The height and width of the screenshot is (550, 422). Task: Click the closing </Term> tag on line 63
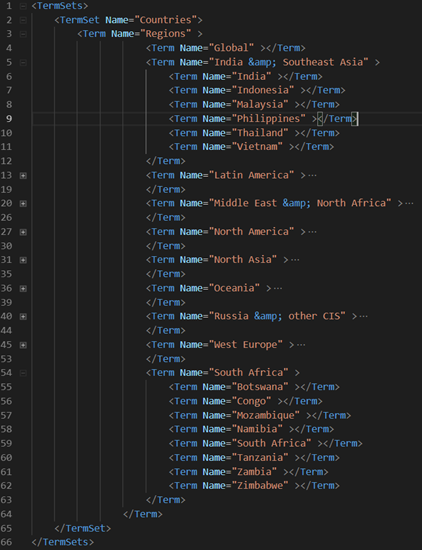point(166,500)
